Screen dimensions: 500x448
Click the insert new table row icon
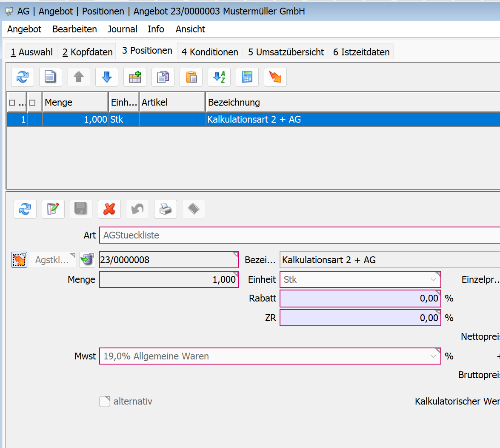135,77
